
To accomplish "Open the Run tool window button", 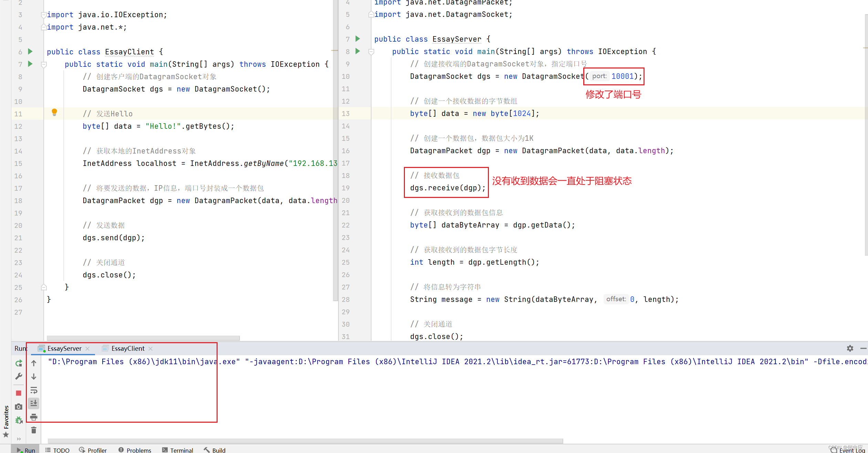I will (x=26, y=450).
